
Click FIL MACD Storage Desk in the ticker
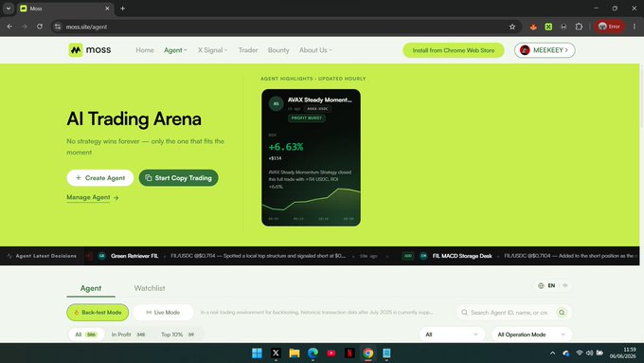coord(462,256)
